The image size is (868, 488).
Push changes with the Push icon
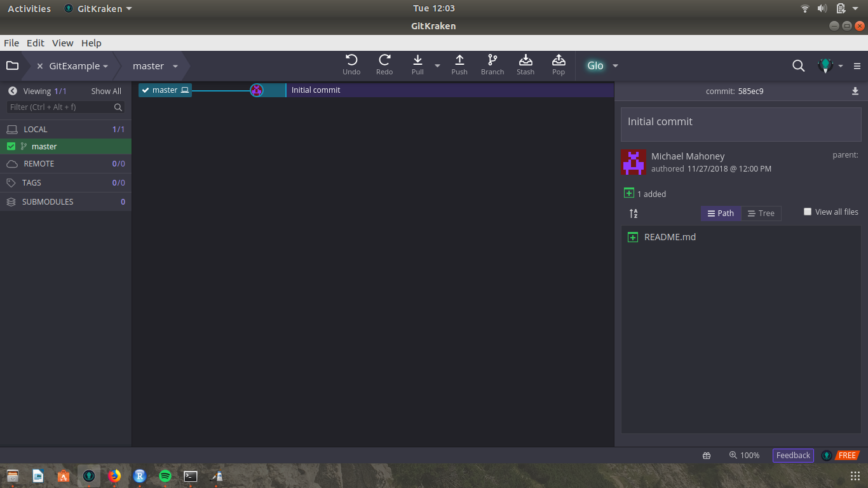(x=459, y=60)
